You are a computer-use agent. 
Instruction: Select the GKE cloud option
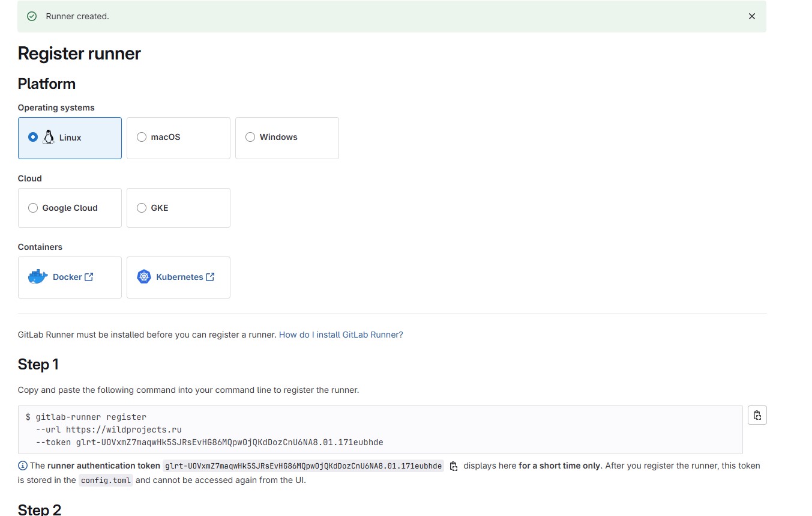(178, 208)
